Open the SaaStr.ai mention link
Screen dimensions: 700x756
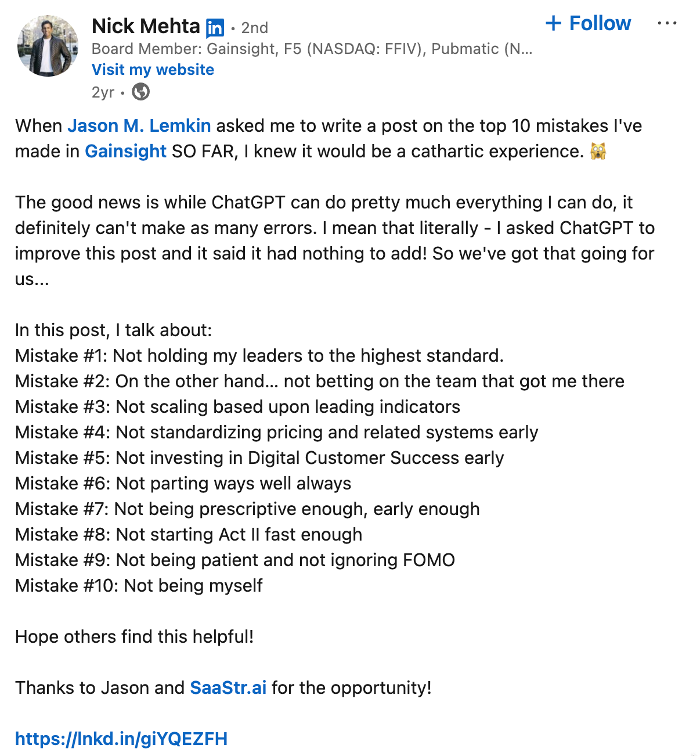[x=228, y=687]
